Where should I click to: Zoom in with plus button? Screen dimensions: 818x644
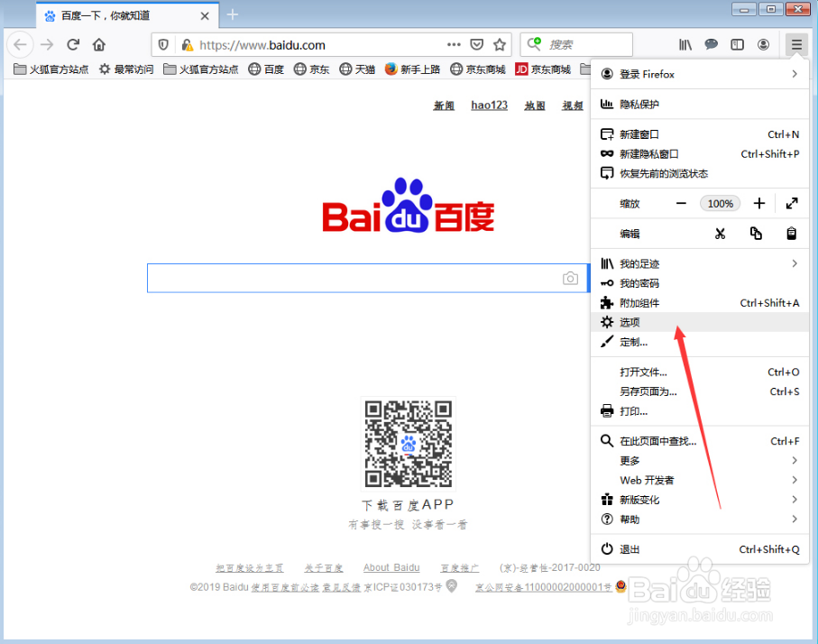759,204
